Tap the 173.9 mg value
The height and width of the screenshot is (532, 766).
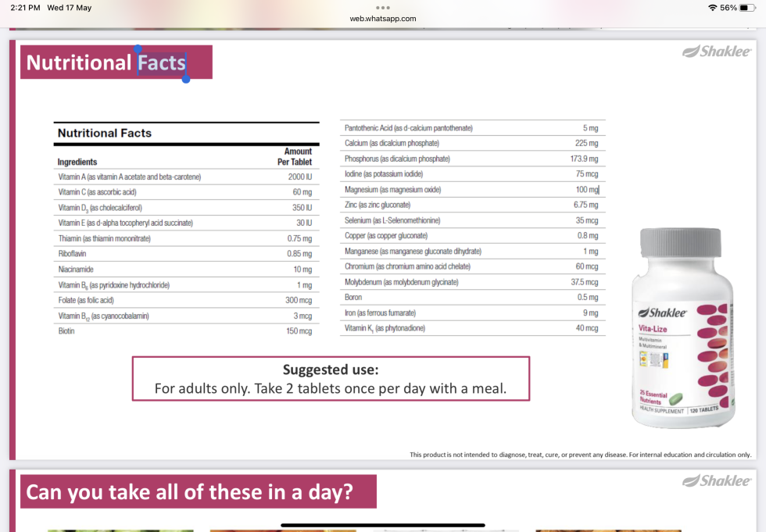[x=585, y=159]
